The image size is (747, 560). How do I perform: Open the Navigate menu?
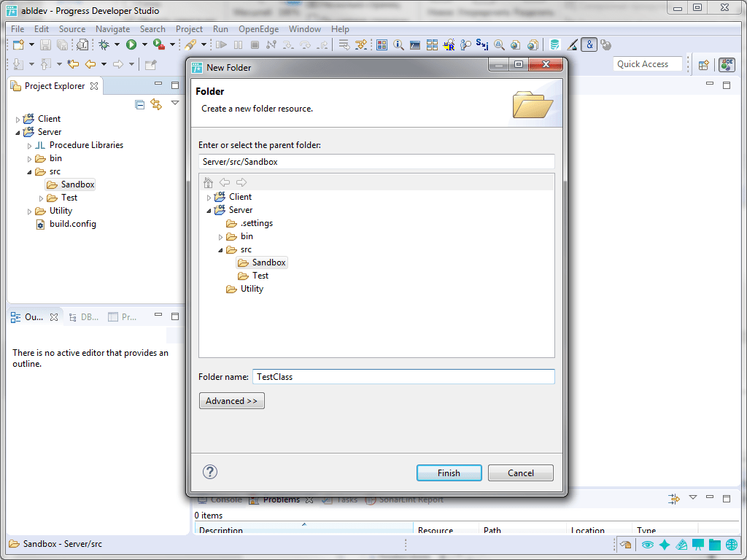112,29
